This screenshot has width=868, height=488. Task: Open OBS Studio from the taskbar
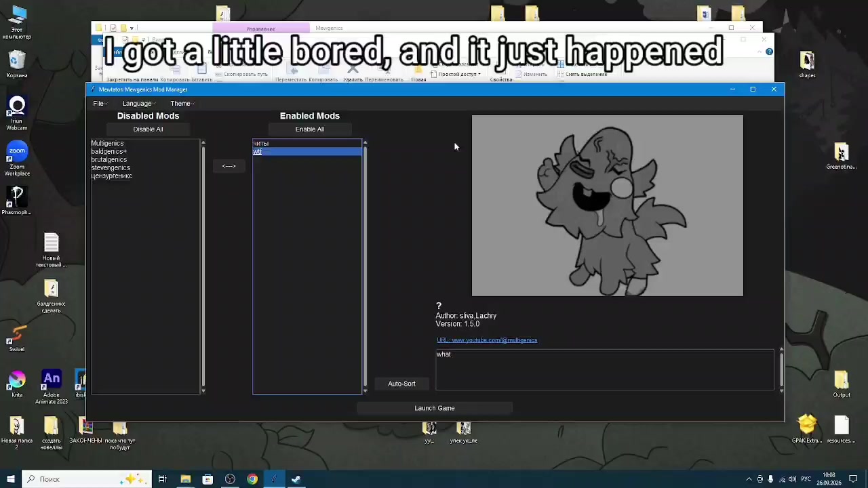coord(230,479)
